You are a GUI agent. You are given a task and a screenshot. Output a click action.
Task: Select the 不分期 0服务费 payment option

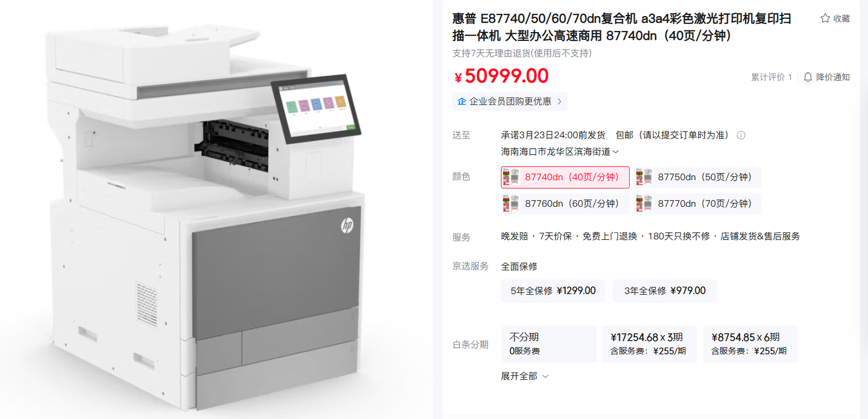(548, 344)
